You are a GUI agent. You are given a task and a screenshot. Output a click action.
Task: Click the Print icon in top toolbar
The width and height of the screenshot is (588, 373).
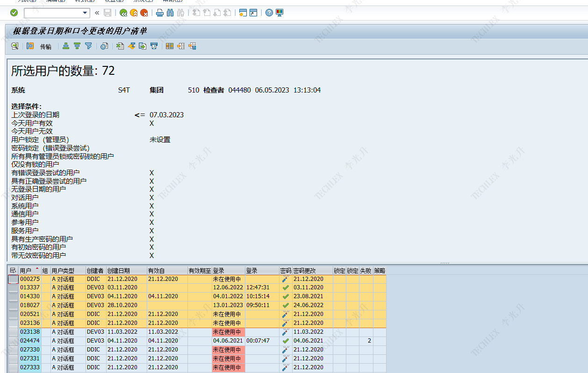click(x=160, y=13)
